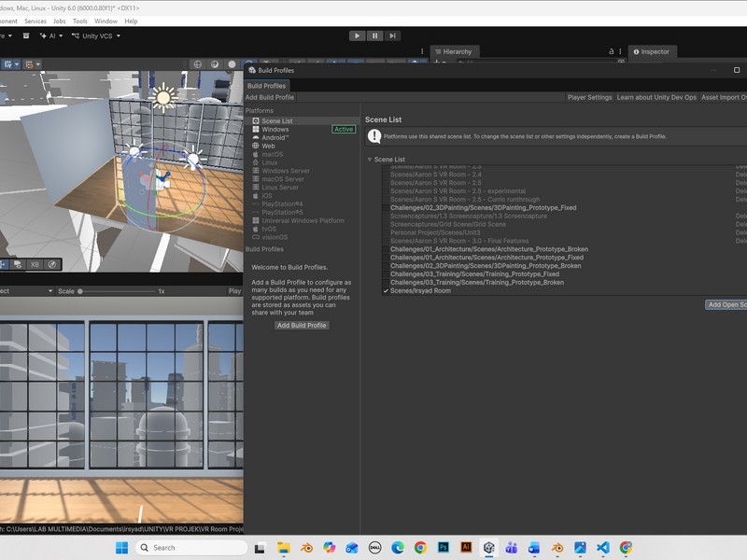Image resolution: width=747 pixels, height=560 pixels.
Task: Open the grid snapping dropdown arrow
Action: [17, 64]
